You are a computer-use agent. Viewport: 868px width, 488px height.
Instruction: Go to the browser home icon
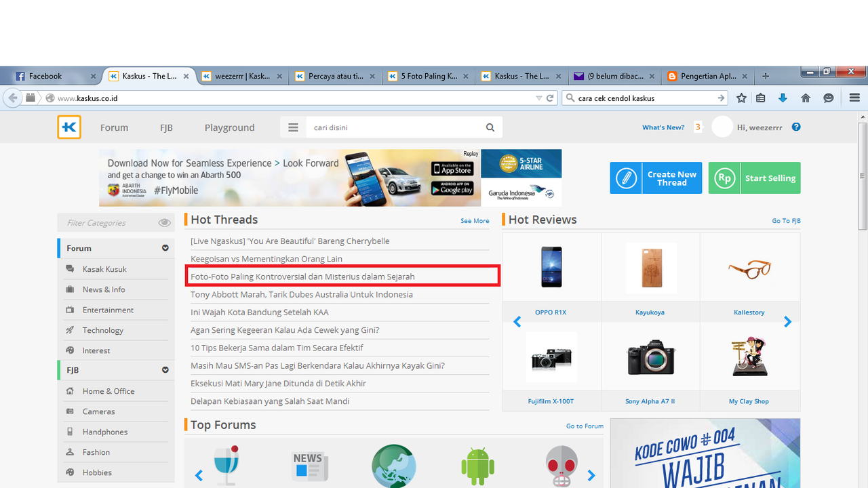coord(806,98)
